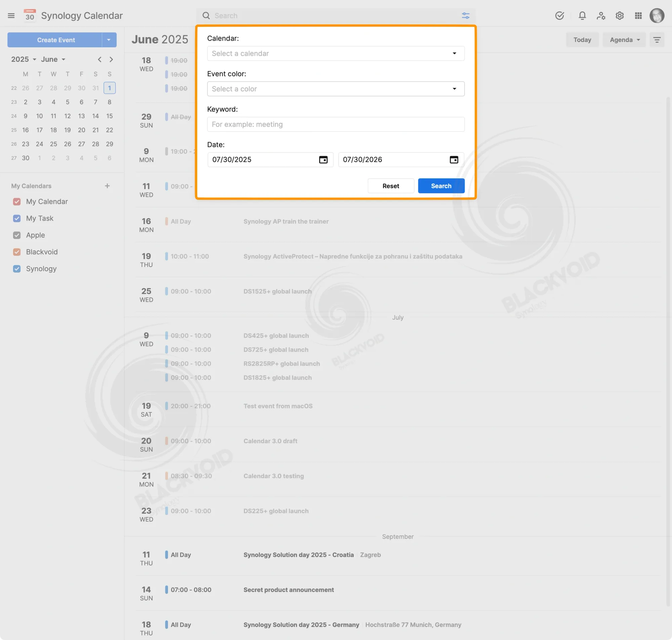Open DS725+ global launch event
Screen dimensions: 672x640
click(x=276, y=350)
